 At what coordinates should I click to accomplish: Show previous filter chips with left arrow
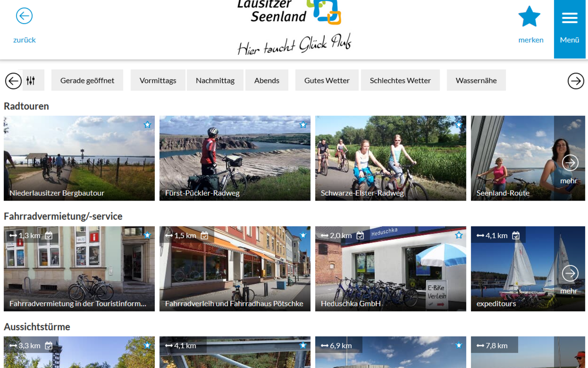13,81
